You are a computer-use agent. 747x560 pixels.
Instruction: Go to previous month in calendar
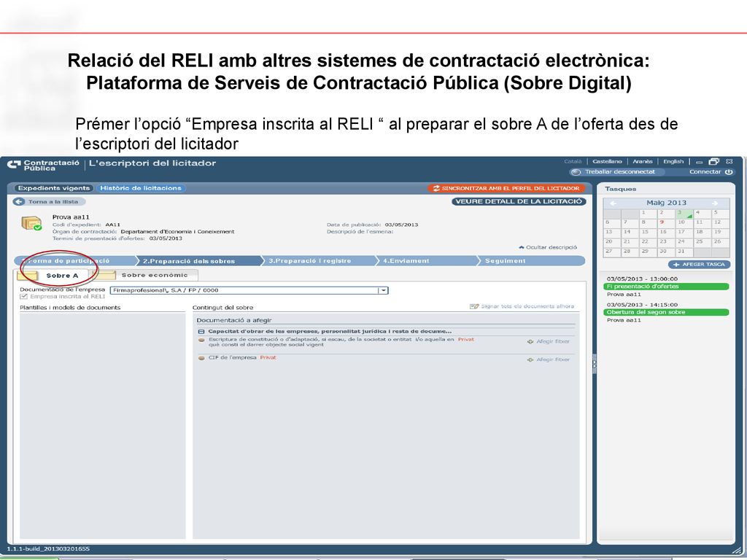pos(613,203)
